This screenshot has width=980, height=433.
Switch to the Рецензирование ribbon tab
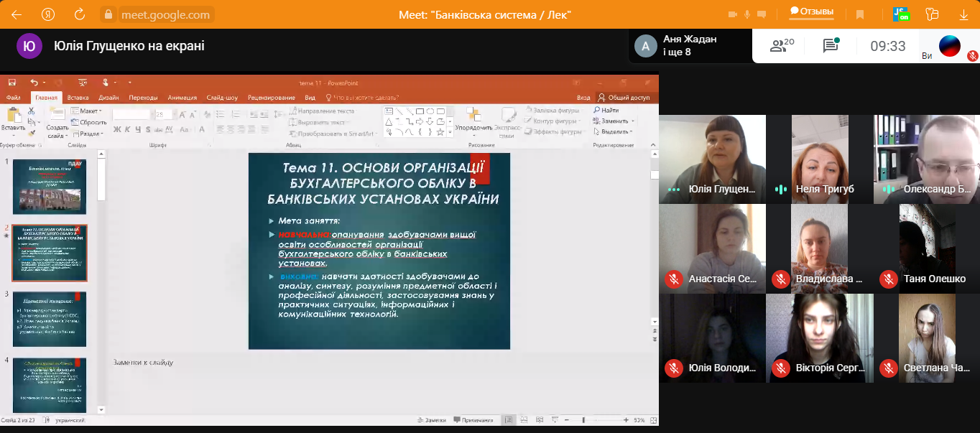coord(272,98)
